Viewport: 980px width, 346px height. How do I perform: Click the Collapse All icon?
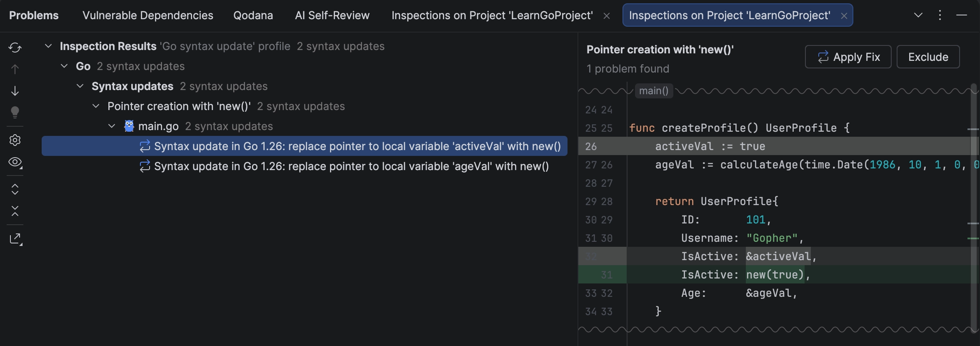(x=15, y=211)
